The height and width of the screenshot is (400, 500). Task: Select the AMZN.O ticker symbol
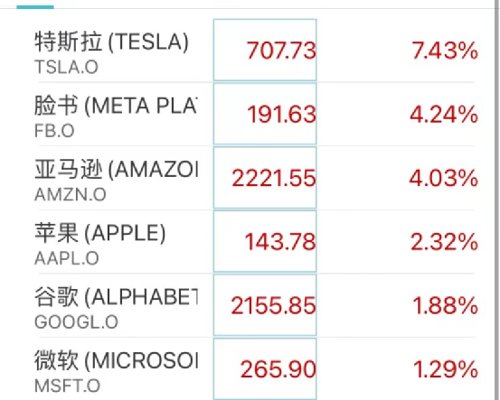[70, 194]
